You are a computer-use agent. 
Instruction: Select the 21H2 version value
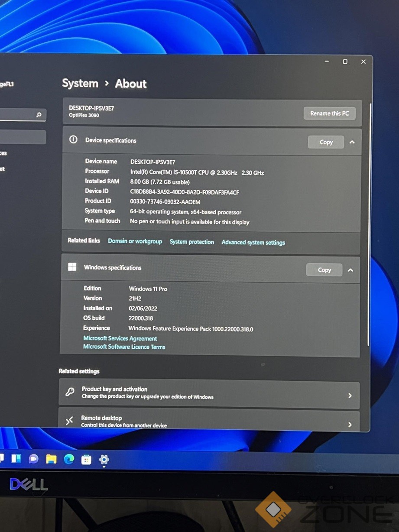click(x=135, y=298)
